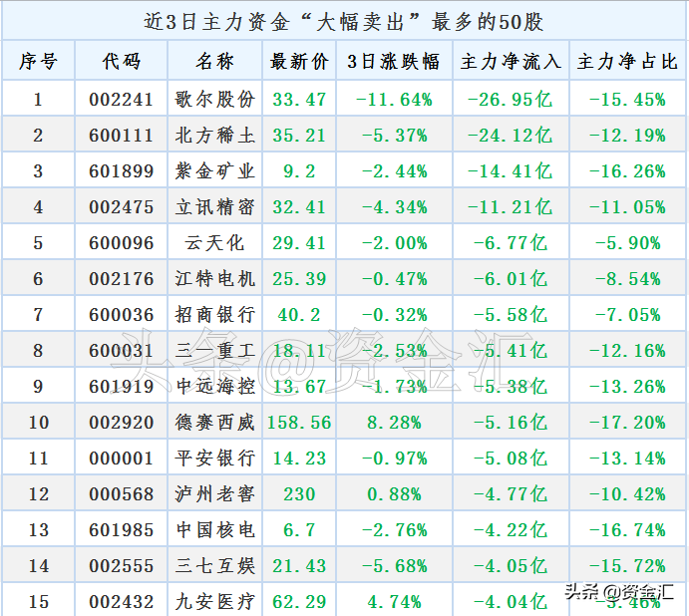Select latest price 32.41

(299, 207)
